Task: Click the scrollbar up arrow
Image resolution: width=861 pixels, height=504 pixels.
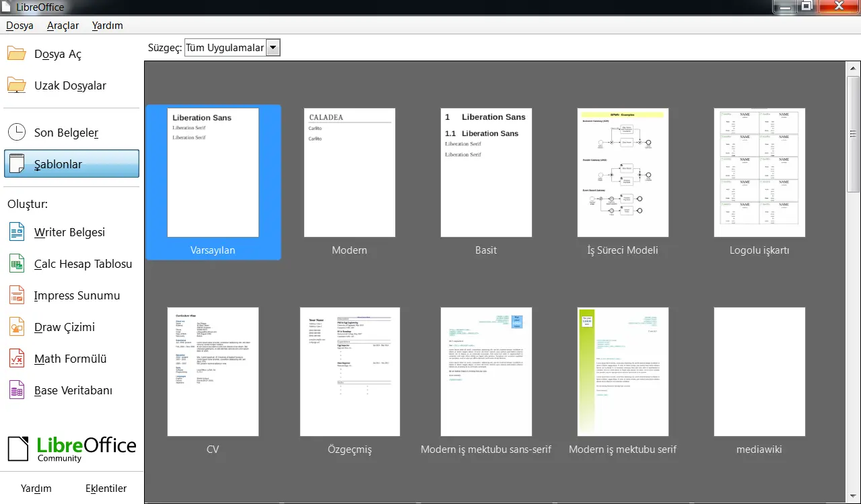Action: 854,68
